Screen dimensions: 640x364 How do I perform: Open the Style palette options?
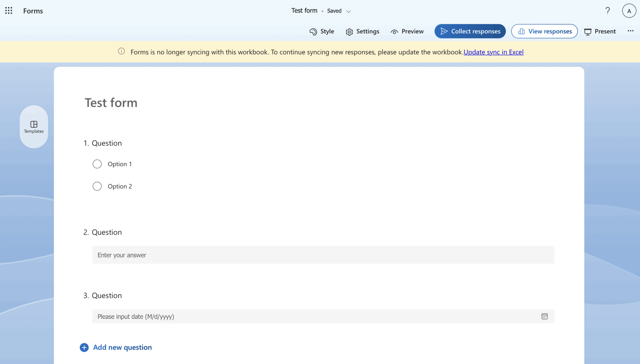pos(322,31)
